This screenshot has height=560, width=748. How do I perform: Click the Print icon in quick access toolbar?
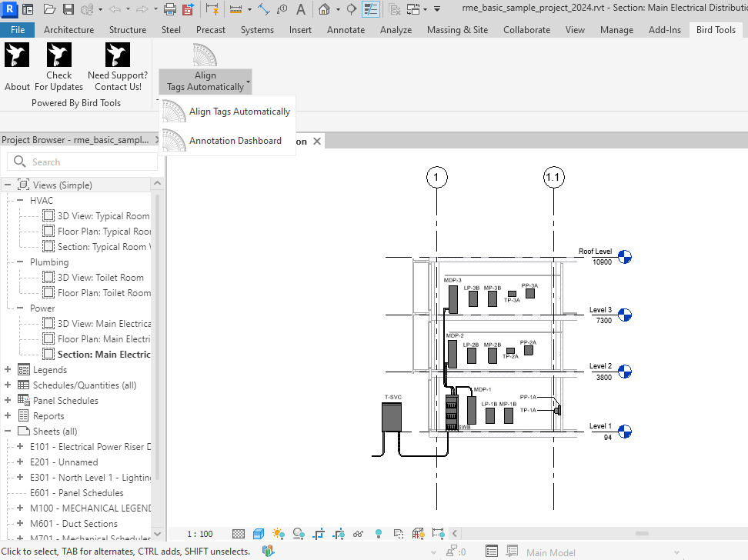(x=170, y=10)
